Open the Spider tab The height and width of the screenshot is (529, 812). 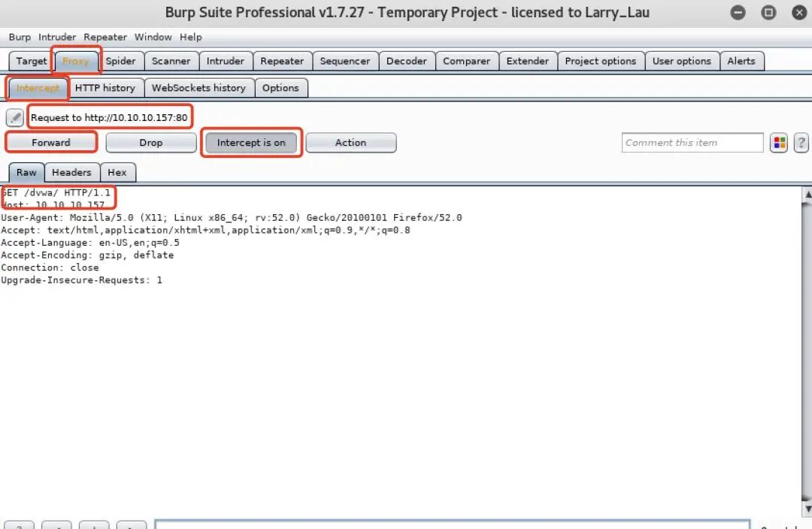pos(120,61)
